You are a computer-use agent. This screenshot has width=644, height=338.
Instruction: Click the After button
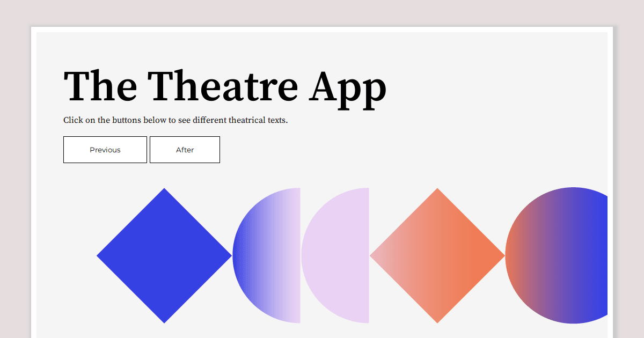click(185, 150)
